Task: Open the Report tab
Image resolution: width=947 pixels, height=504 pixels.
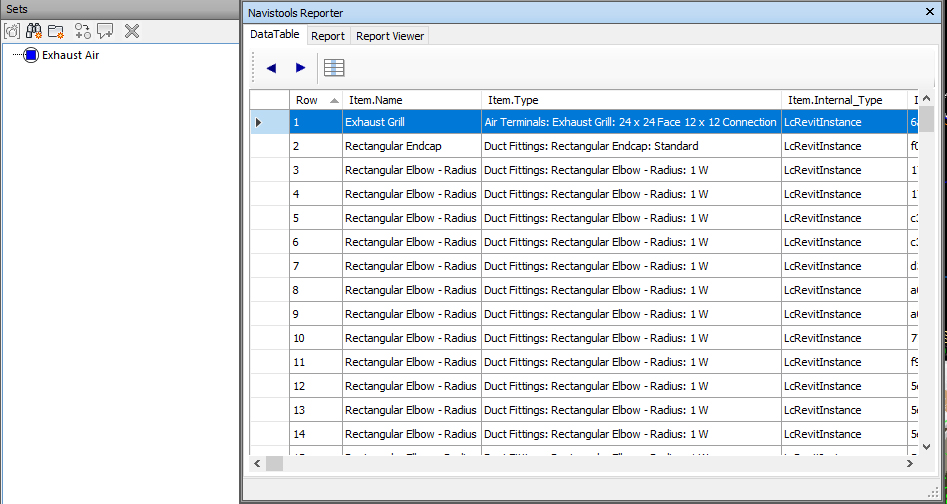Action: (x=328, y=36)
